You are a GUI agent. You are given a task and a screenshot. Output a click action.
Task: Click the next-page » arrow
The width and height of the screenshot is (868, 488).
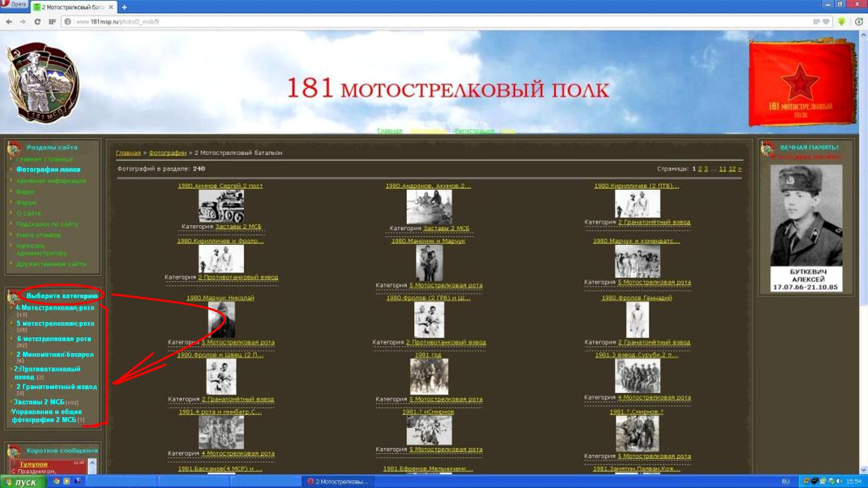point(740,169)
